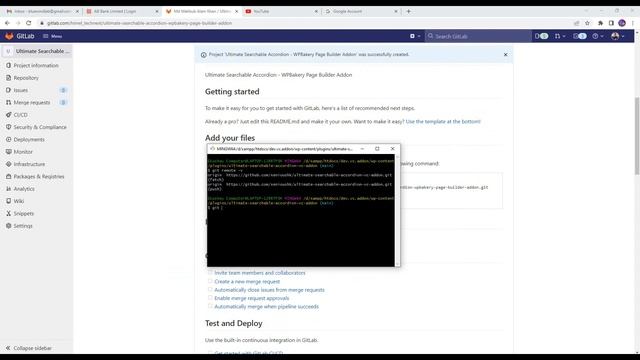Screen dimensions: 640x360
Task: Select the Ultimate Searchable project header
Action: (x=38, y=51)
